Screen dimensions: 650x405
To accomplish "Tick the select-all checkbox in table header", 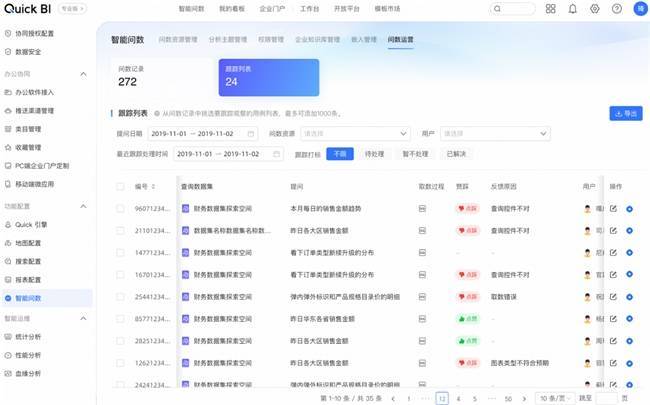I will pos(120,186).
